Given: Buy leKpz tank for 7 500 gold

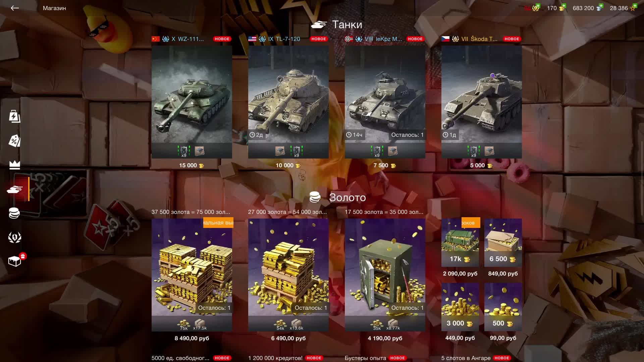Looking at the screenshot, I should [385, 102].
